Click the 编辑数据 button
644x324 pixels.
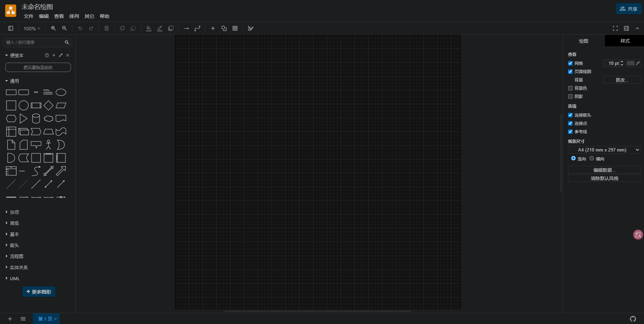coord(604,170)
